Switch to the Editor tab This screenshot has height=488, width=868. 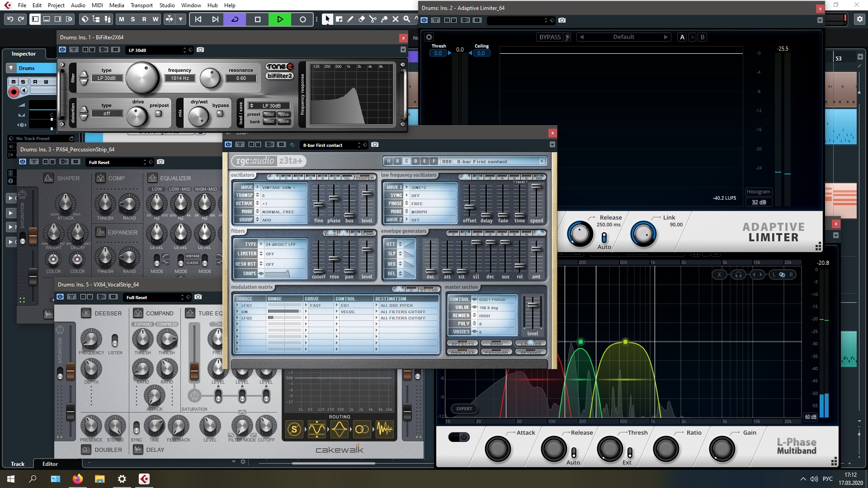[50, 464]
